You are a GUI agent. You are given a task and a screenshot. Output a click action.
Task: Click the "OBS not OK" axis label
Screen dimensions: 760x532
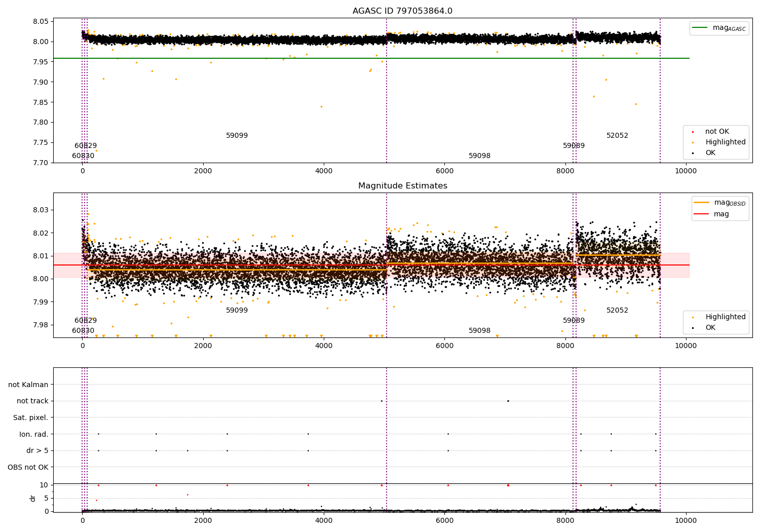coord(28,467)
